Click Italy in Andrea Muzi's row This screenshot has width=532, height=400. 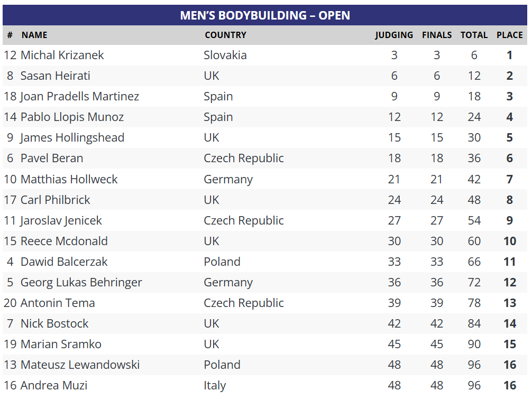pos(215,385)
